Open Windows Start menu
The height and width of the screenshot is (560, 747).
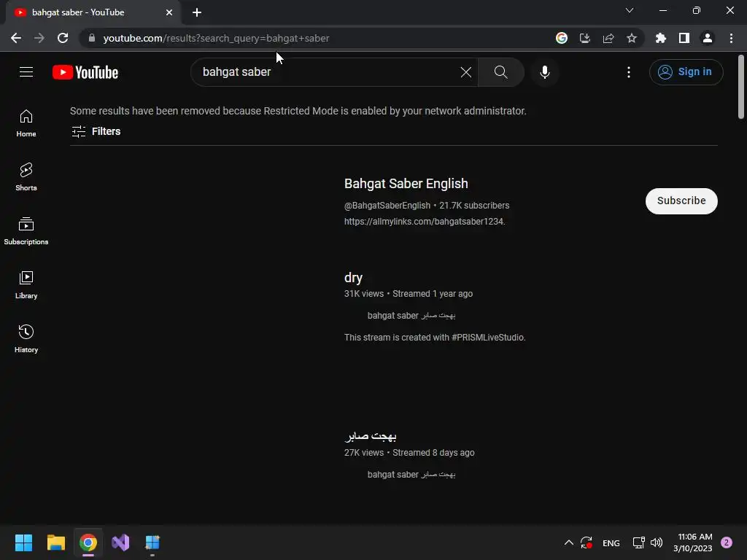tap(23, 542)
